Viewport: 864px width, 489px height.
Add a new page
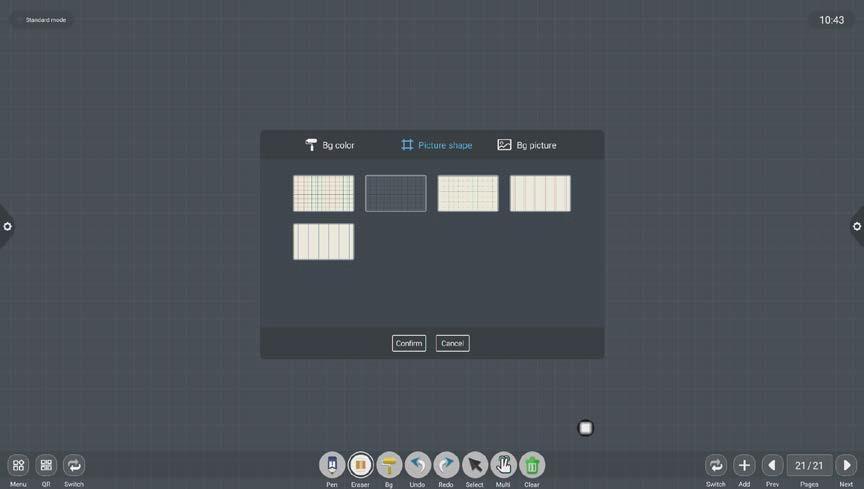pyautogui.click(x=744, y=465)
